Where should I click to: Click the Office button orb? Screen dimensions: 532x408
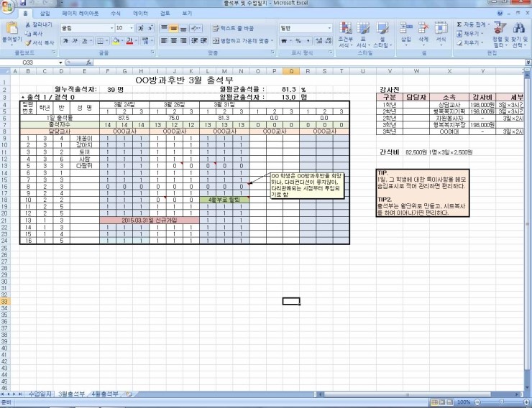tap(8, 7)
